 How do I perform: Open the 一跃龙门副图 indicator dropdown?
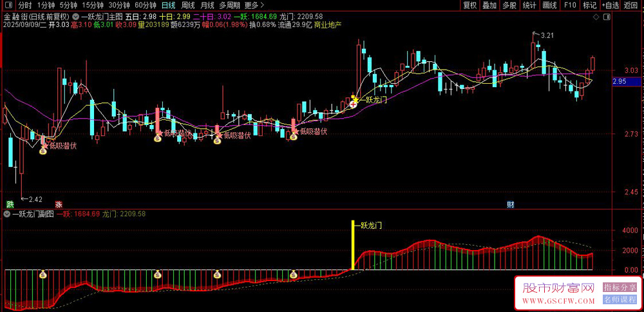[x=6, y=214]
